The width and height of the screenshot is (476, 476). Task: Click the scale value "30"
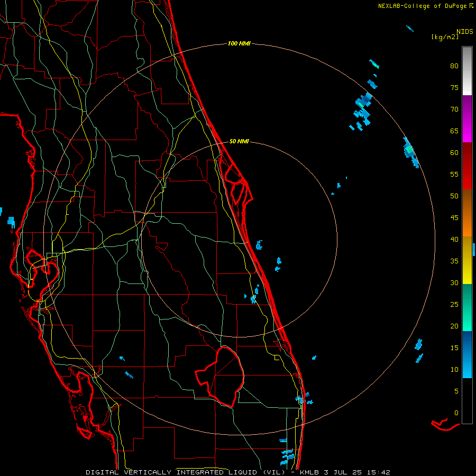454,282
